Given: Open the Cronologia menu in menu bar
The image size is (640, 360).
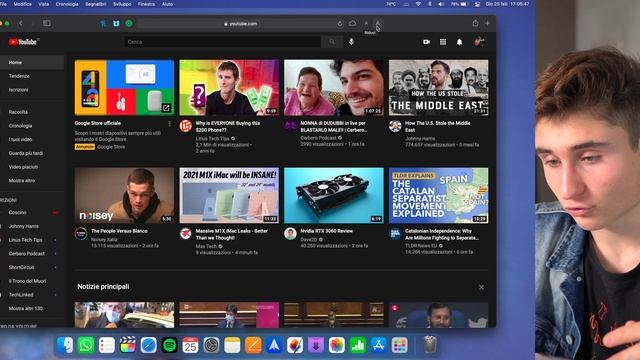Looking at the screenshot, I should tap(67, 4).
